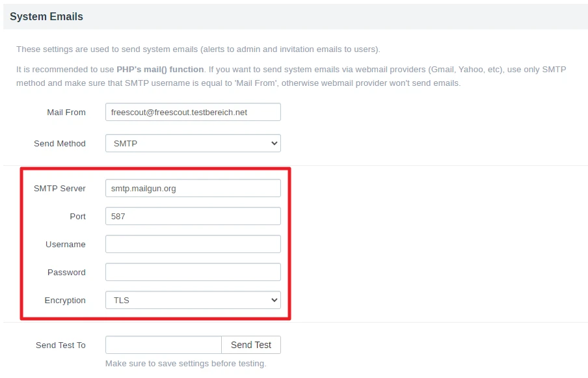Click the Port field showing 587
588x378 pixels.
193,216
